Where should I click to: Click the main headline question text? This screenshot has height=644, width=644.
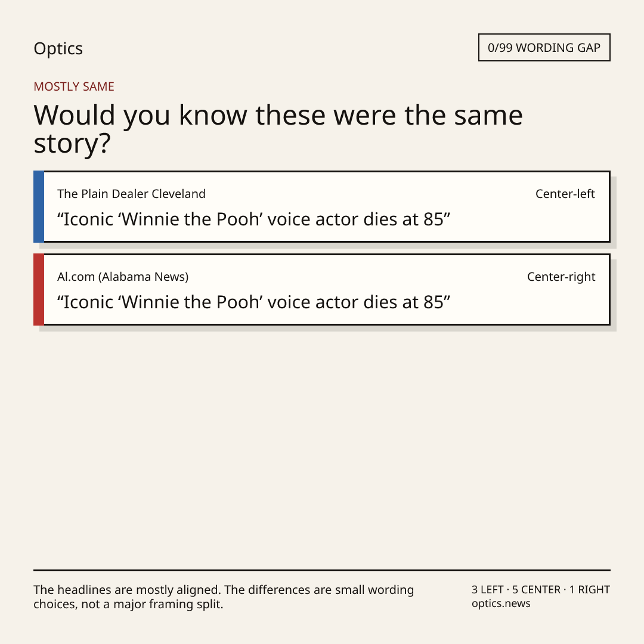[278, 129]
